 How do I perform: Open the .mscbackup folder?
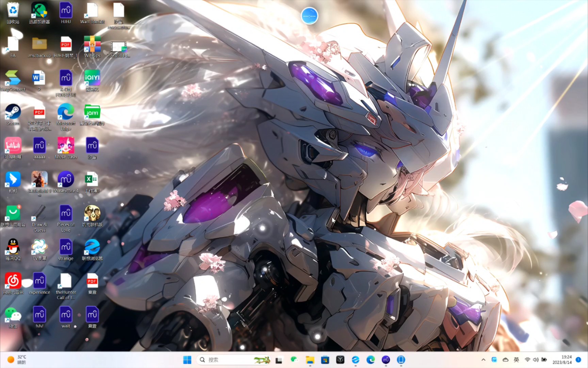39,47
